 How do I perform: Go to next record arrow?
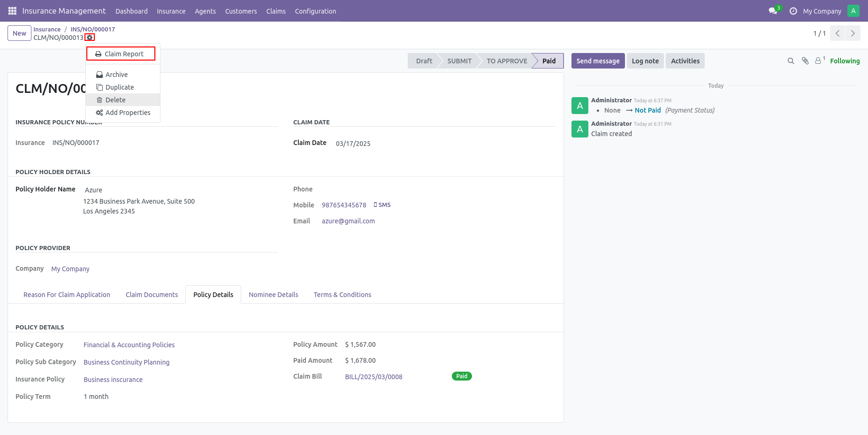853,33
